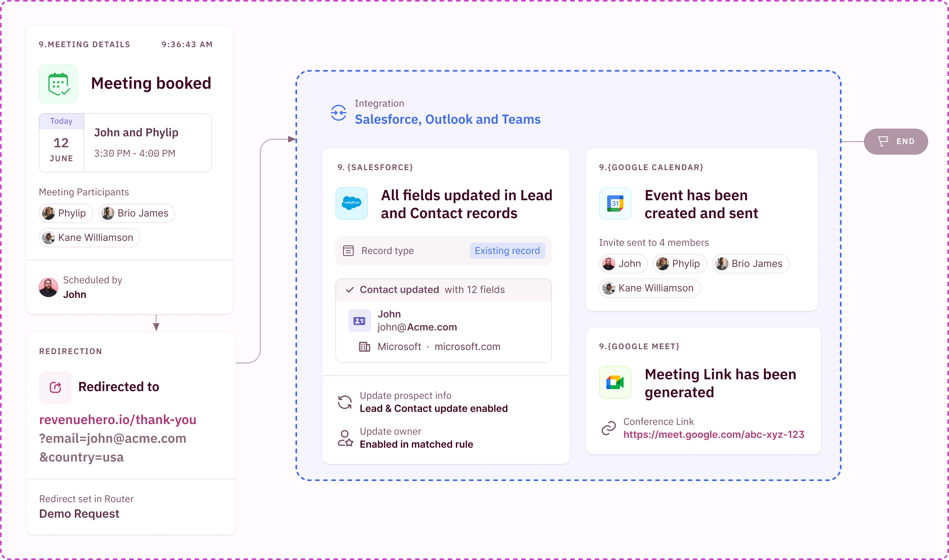Click the Contact updated with 12 fields row
Image resolution: width=949 pixels, height=560 pixels.
[444, 290]
